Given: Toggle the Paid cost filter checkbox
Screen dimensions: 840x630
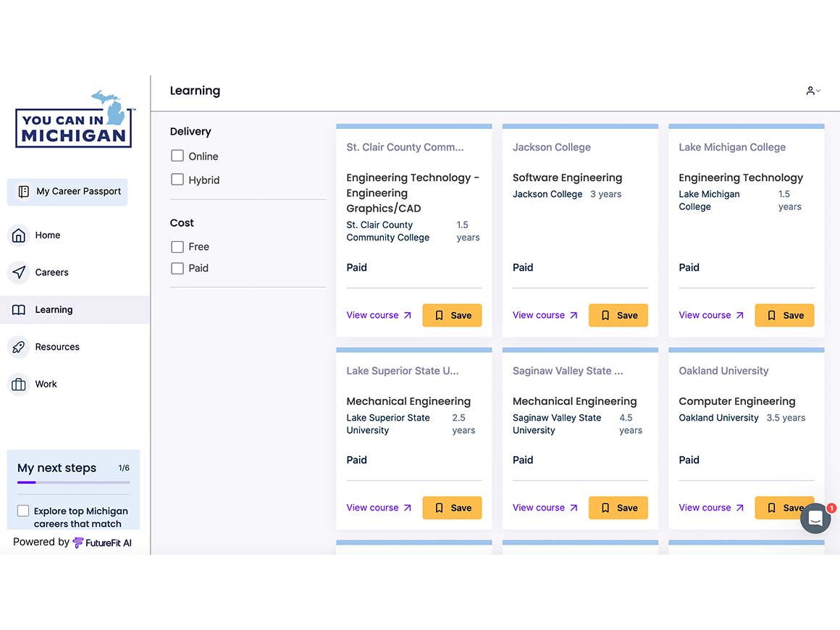Looking at the screenshot, I should [x=177, y=269].
